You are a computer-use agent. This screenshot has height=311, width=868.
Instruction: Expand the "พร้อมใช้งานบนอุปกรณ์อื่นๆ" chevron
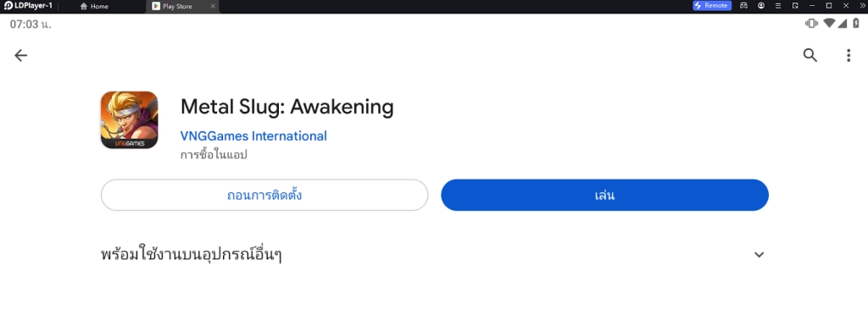click(x=759, y=254)
